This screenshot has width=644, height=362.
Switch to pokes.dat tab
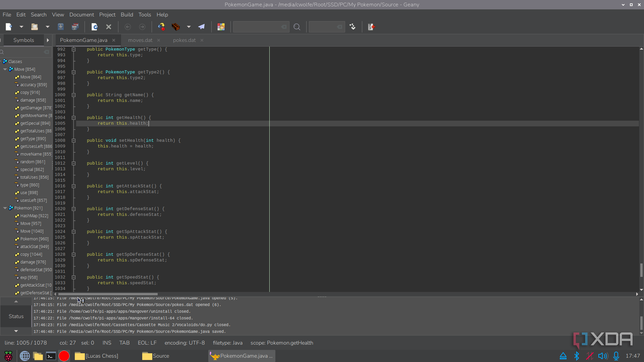click(x=184, y=40)
